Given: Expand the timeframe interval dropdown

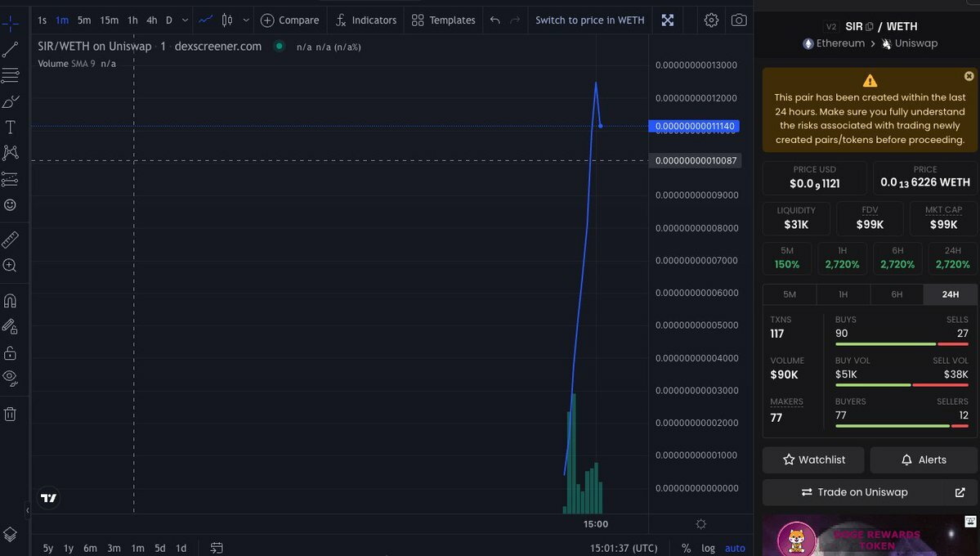Looking at the screenshot, I should tap(185, 20).
